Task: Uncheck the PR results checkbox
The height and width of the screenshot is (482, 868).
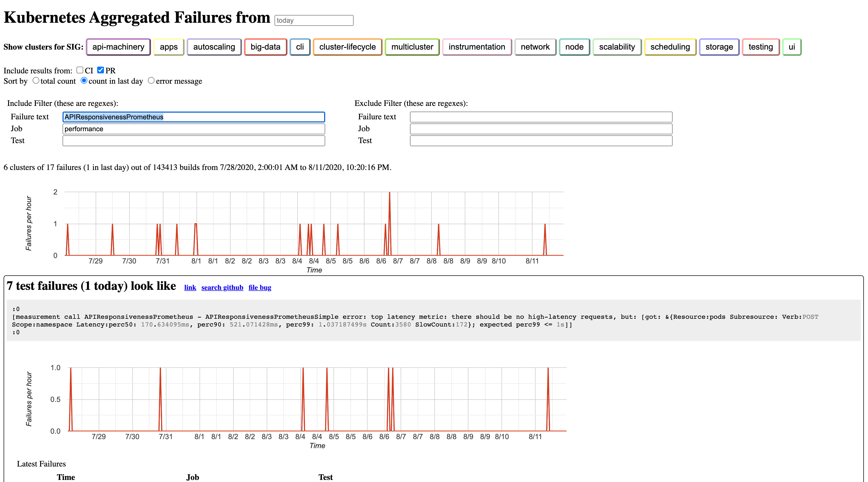Action: 100,70
